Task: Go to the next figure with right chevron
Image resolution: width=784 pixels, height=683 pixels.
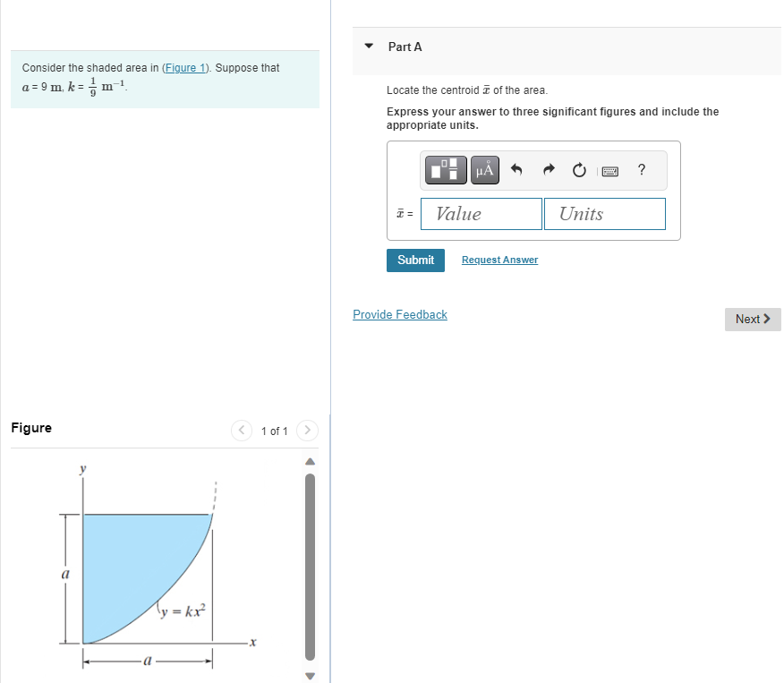Action: (x=306, y=431)
